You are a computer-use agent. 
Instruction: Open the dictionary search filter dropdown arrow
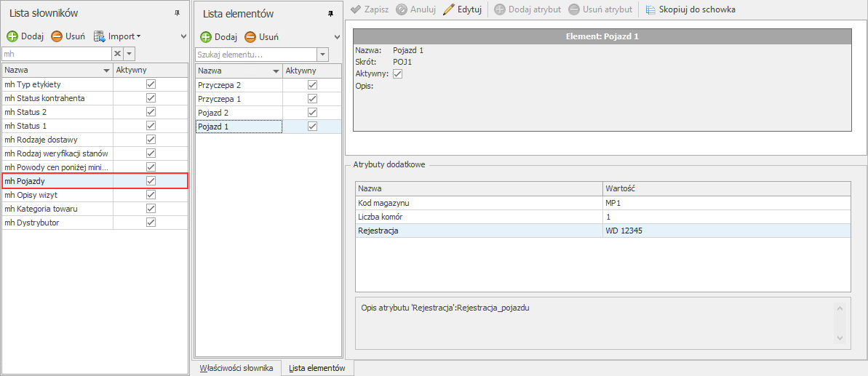[130, 54]
